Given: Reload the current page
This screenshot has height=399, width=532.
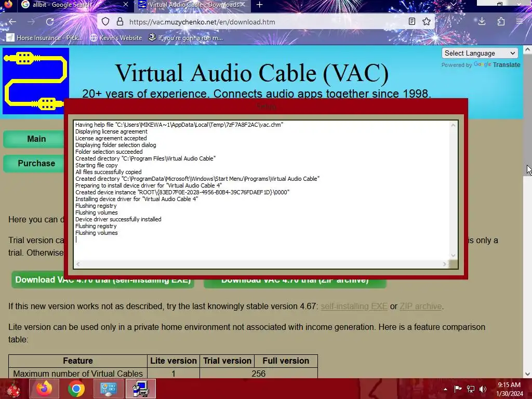Looking at the screenshot, I should tap(50, 22).
